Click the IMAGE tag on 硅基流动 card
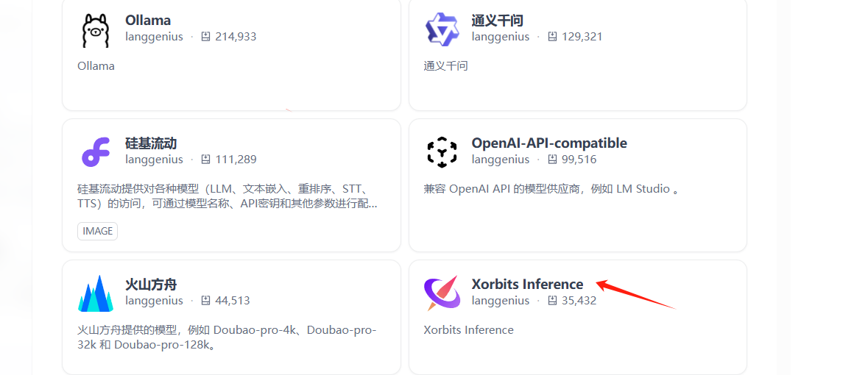868x375 pixels. click(x=97, y=231)
